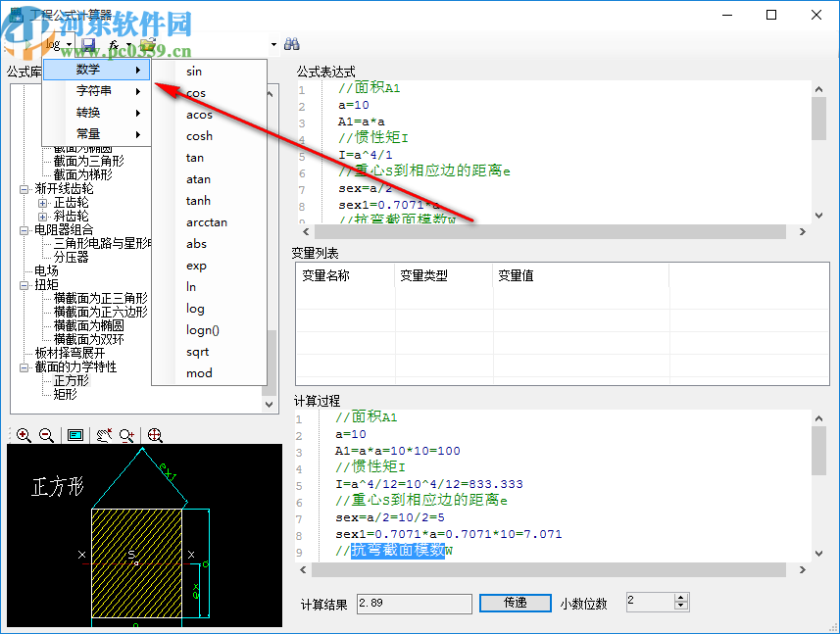The image size is (840, 634).
Task: Select arcctan from the submenu
Action: pos(210,222)
